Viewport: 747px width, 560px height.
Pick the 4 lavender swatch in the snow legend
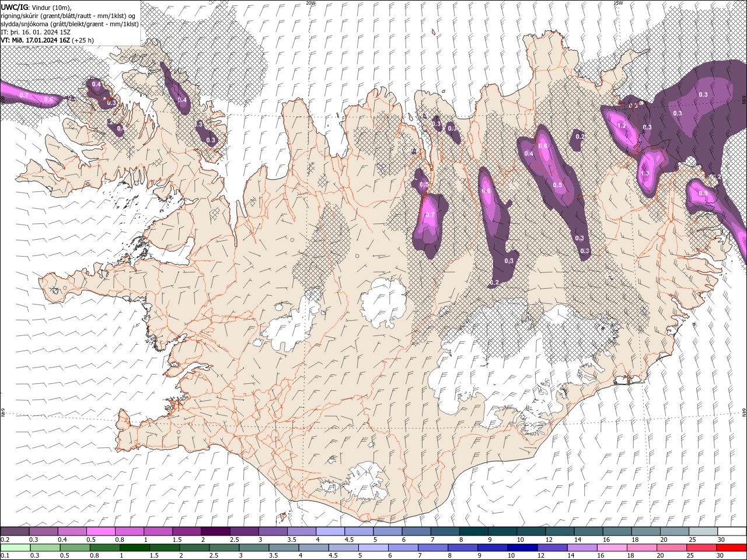click(330, 531)
